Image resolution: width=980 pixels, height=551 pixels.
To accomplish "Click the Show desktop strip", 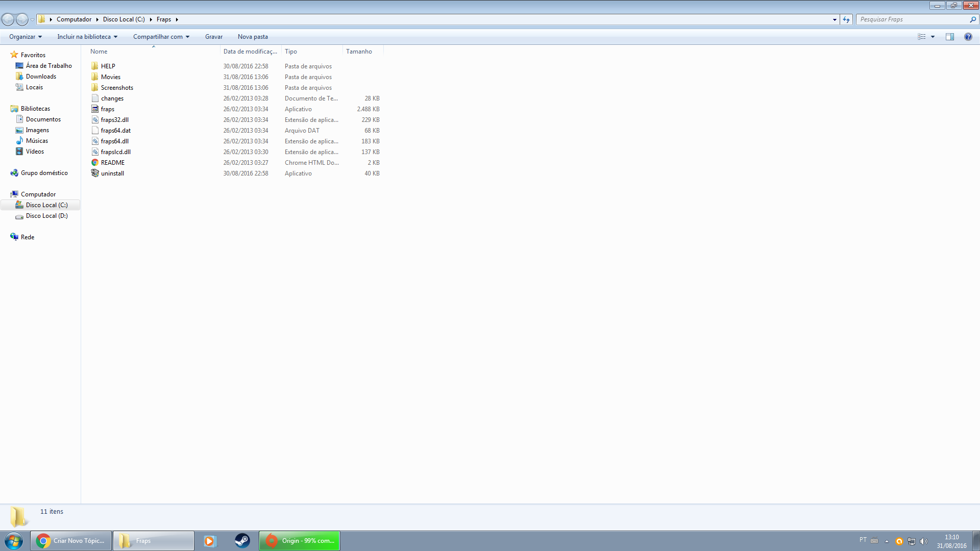I will [976, 541].
